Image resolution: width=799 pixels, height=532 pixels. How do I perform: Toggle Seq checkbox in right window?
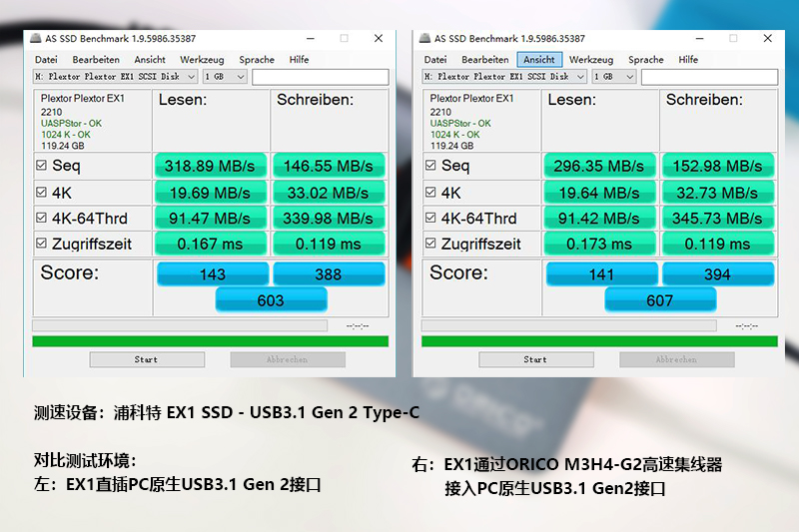[430, 165]
